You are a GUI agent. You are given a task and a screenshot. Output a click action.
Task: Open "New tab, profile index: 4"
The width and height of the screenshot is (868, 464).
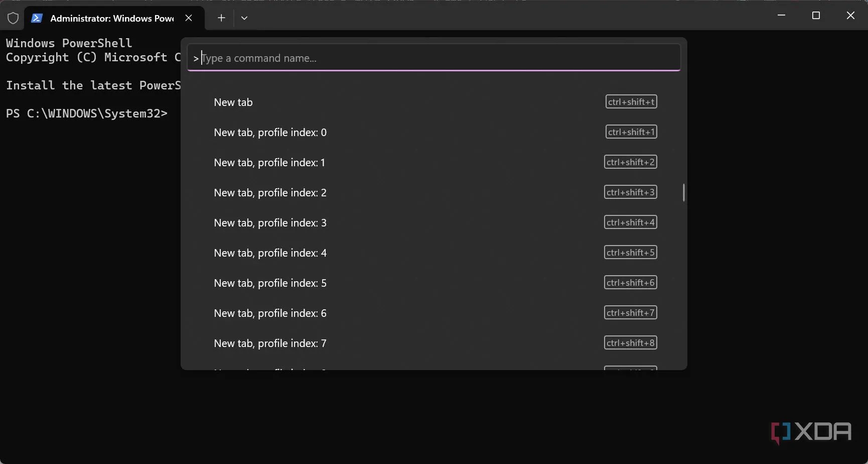pyautogui.click(x=270, y=253)
